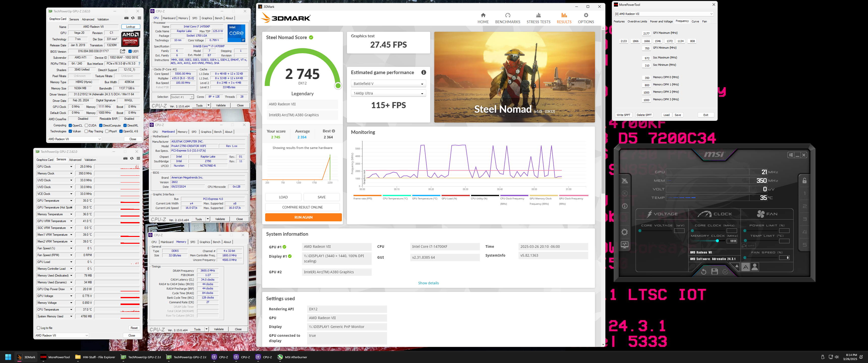Switch to Advanced tab in GPU-Z Graphics Card window
The height and width of the screenshot is (363, 868).
[x=88, y=19]
